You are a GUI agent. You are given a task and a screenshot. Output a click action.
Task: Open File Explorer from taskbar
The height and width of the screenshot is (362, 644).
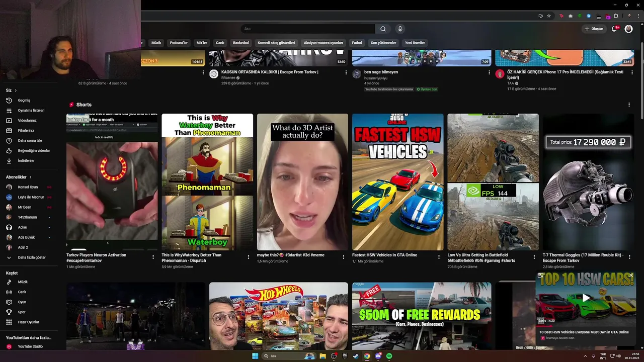323,356
